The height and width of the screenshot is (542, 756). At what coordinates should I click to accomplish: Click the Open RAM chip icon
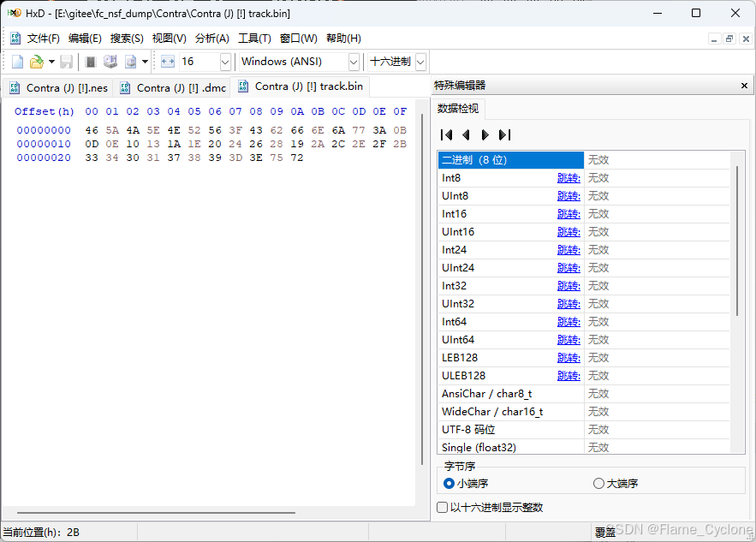tap(90, 62)
